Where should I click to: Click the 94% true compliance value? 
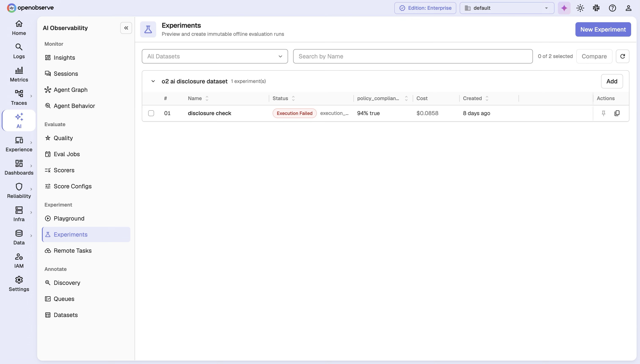368,113
